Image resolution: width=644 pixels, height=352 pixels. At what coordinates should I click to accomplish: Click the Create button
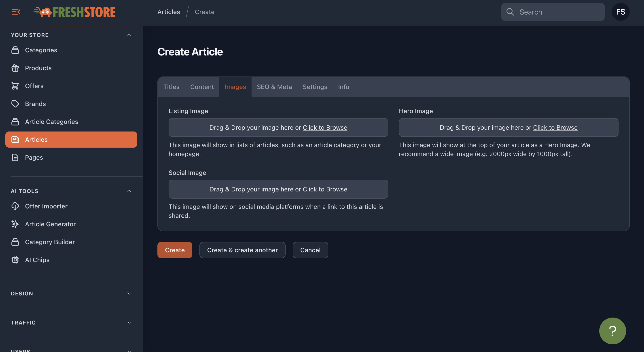(x=175, y=250)
